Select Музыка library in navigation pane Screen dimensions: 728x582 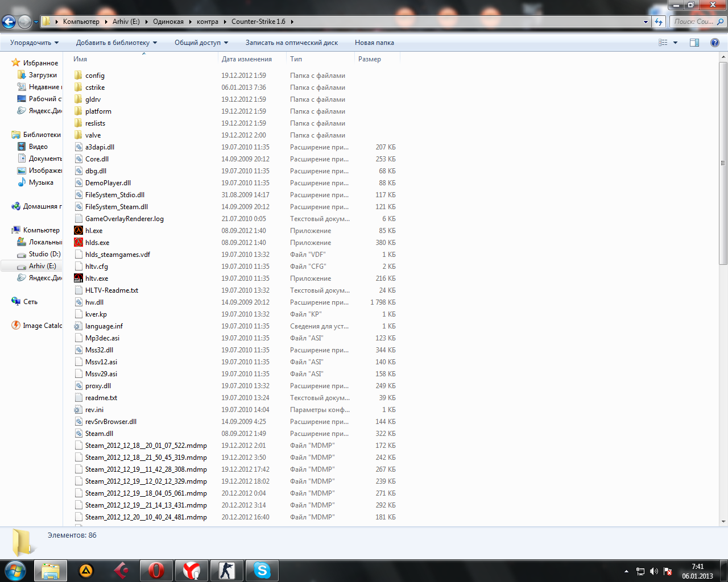click(x=41, y=182)
